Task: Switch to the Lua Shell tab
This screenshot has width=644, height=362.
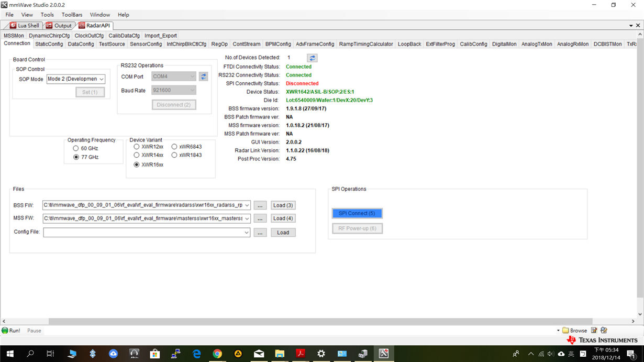Action: tap(24, 25)
